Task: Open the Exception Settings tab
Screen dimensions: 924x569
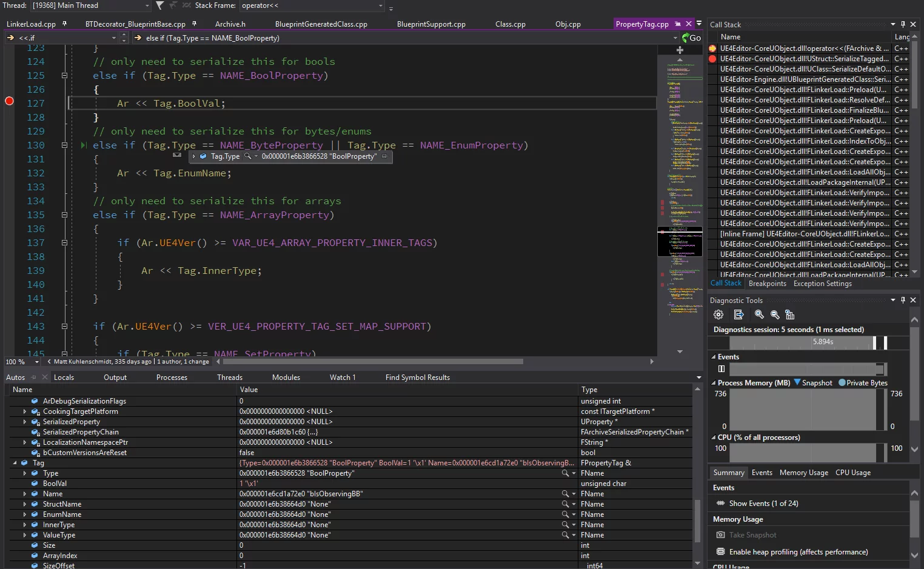Action: 822,284
